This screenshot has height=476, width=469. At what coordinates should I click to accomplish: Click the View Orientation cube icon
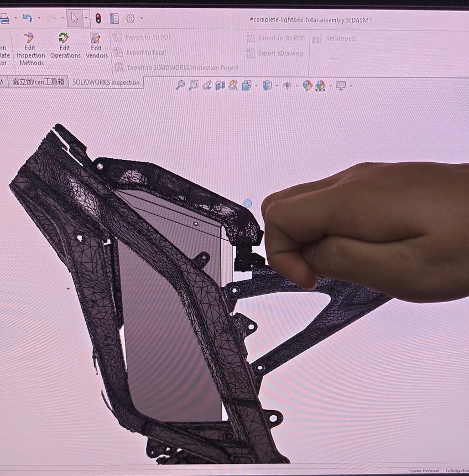pyautogui.click(x=246, y=86)
